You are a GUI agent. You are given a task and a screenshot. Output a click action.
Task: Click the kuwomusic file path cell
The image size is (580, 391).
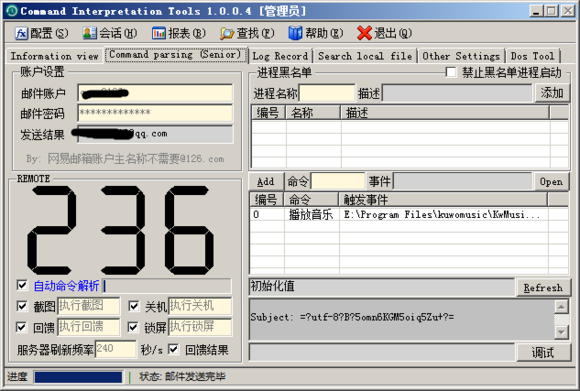442,215
